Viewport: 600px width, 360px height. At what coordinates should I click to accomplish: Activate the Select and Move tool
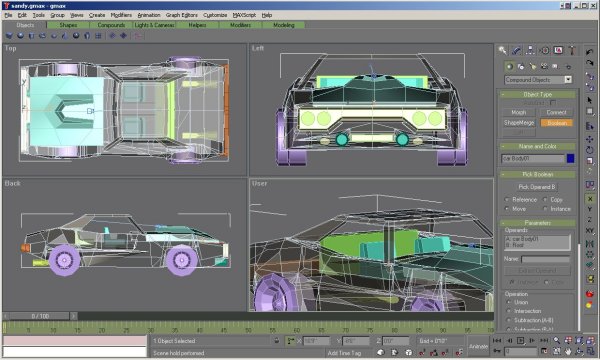(x=590, y=139)
